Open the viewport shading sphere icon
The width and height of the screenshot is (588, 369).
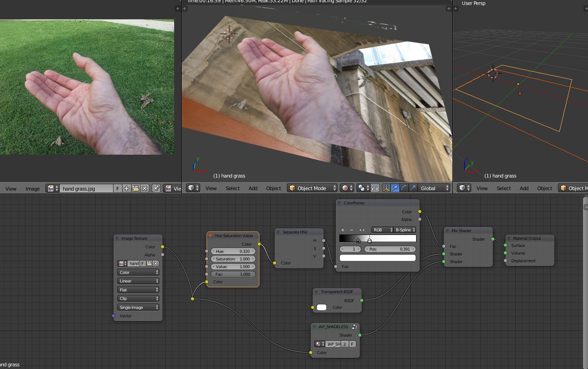[345, 188]
